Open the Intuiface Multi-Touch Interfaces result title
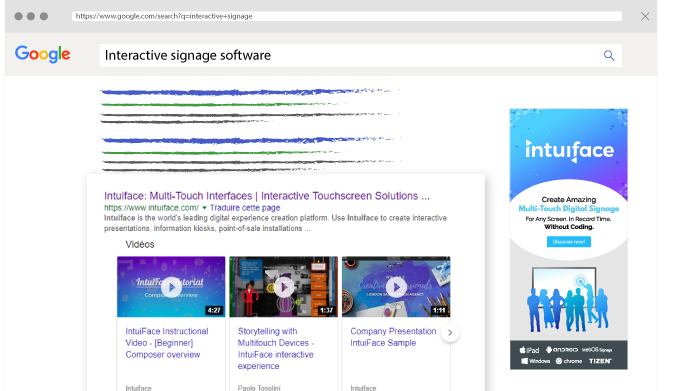The image size is (681, 391). coord(267,196)
